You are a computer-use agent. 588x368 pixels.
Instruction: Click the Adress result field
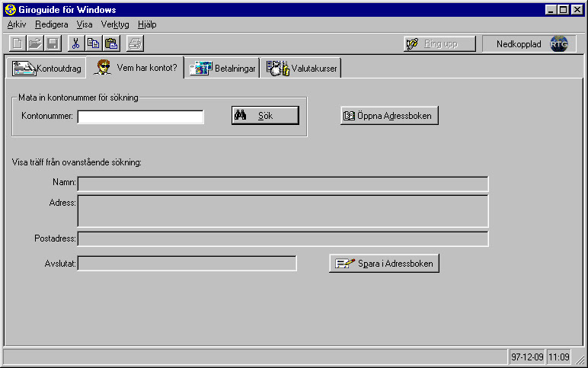[283, 211]
